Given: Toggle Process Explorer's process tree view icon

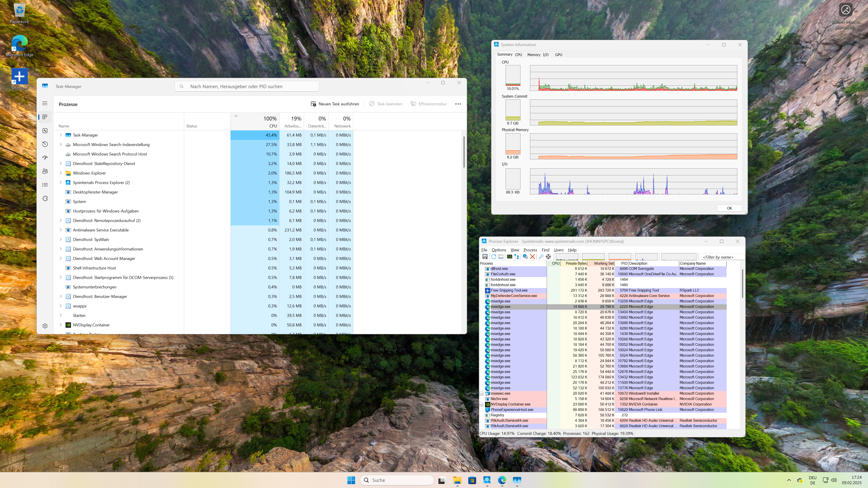Looking at the screenshot, I should 517,257.
